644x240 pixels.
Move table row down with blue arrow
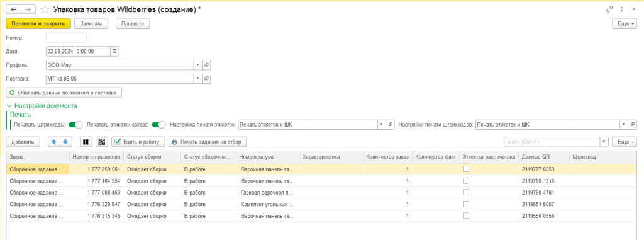point(65,142)
